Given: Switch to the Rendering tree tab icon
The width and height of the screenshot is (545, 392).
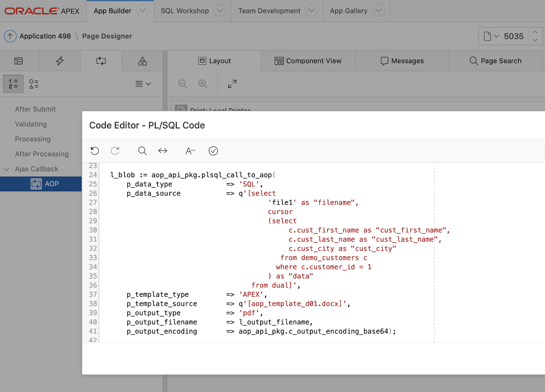Looking at the screenshot, I should pyautogui.click(x=19, y=61).
